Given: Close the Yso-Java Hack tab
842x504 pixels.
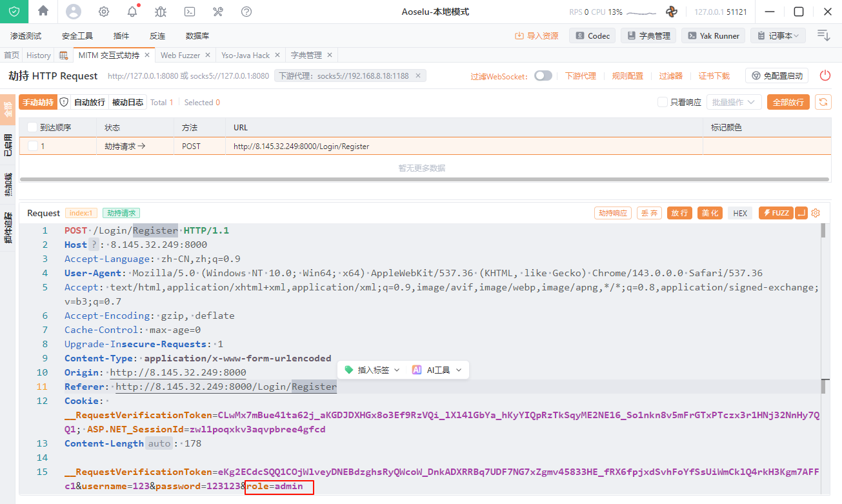Looking at the screenshot, I should click(277, 55).
